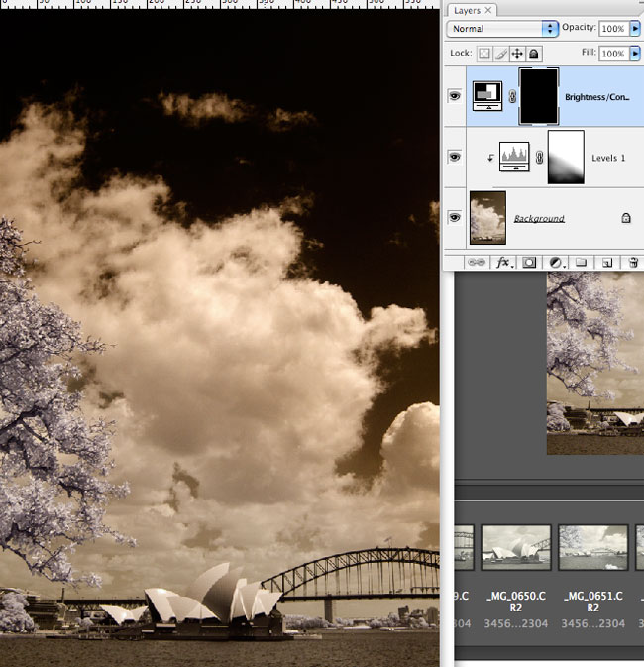The image size is (644, 667).
Task: Click the Brightness/Contrast adjustment icon
Action: (488, 96)
